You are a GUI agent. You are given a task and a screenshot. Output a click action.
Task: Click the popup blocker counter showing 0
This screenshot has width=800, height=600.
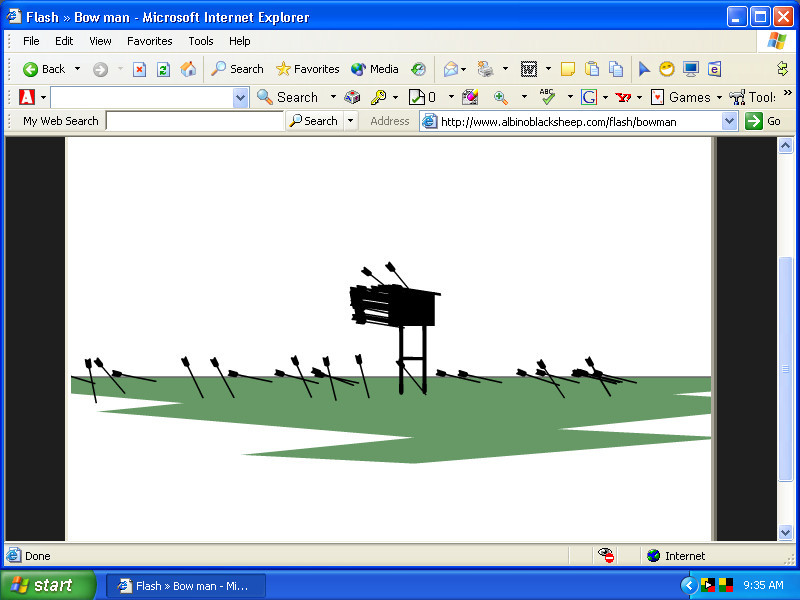[423, 97]
